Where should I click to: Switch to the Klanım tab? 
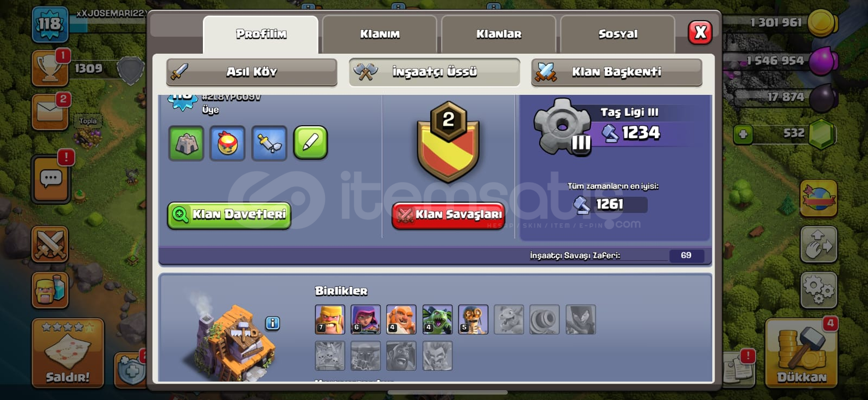[x=380, y=34]
